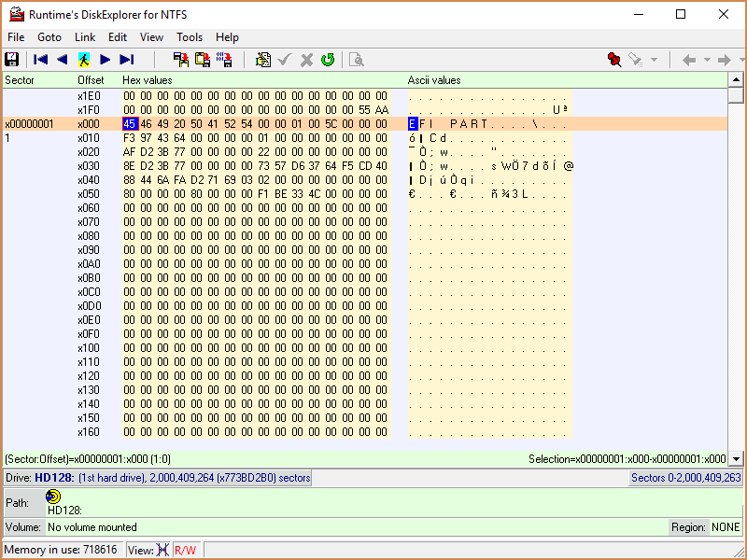Jump to first sector with rewind icon

40,60
